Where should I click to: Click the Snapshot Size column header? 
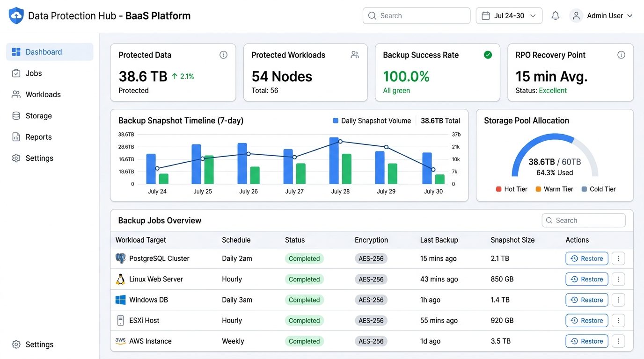pyautogui.click(x=512, y=240)
